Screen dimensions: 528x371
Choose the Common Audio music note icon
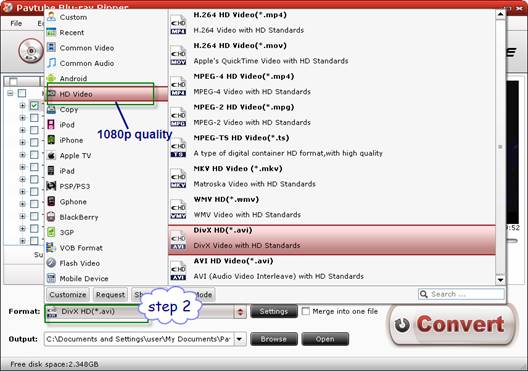pos(51,63)
